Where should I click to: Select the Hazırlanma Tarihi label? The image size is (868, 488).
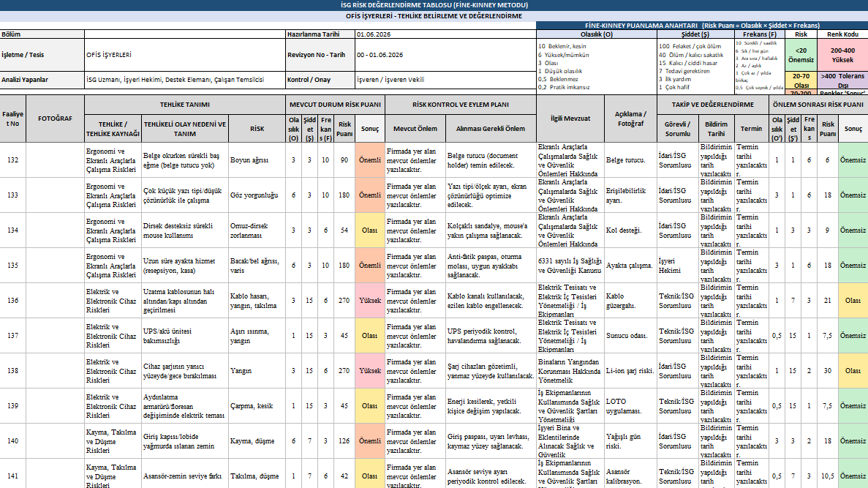click(x=320, y=34)
